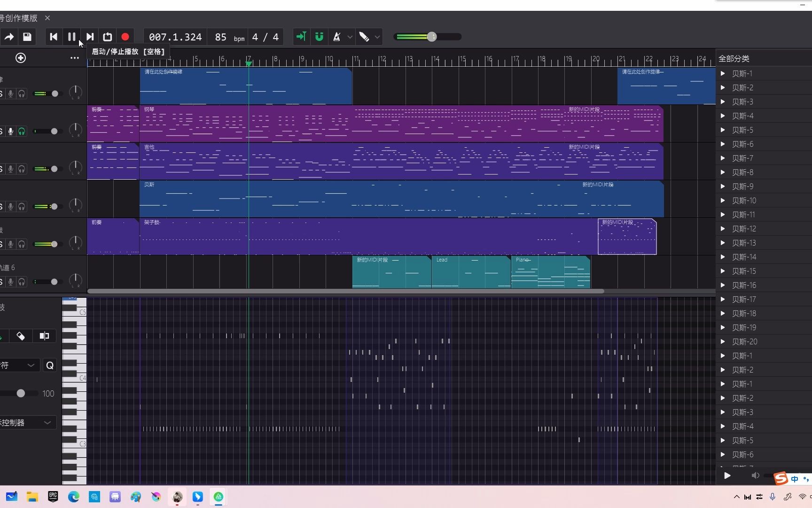Add a new track with the plus icon
812x508 pixels.
point(21,58)
